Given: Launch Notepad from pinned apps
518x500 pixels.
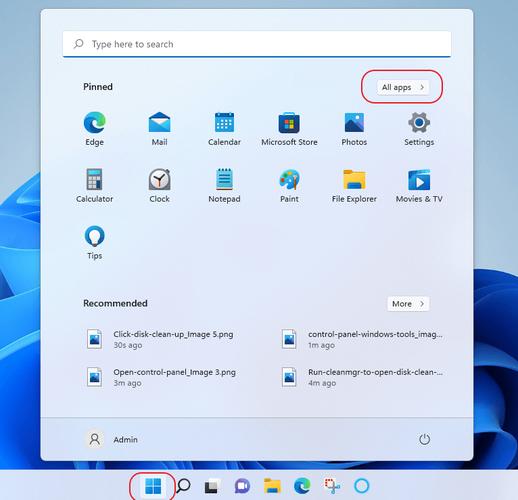Looking at the screenshot, I should coord(224,185).
